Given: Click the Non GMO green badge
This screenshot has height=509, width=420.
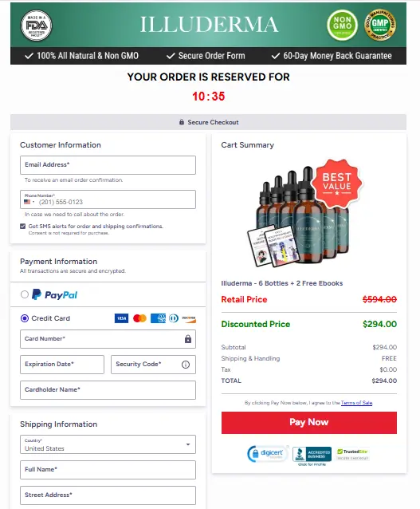Looking at the screenshot, I should [342, 25].
